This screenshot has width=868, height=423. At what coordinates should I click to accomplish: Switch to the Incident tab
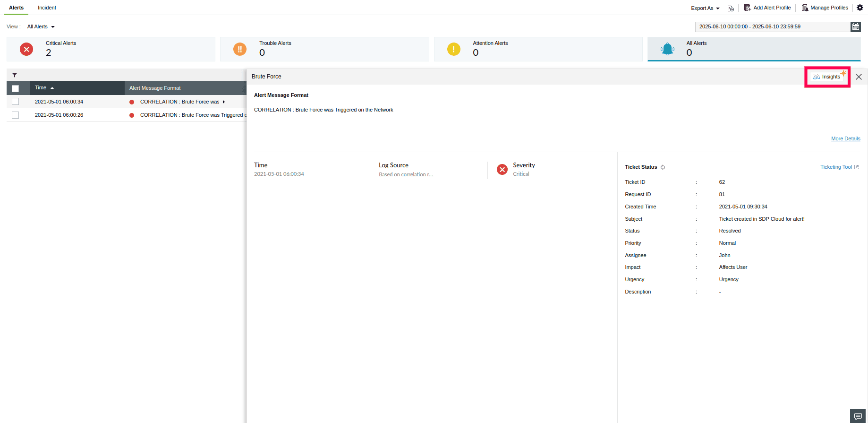point(47,8)
